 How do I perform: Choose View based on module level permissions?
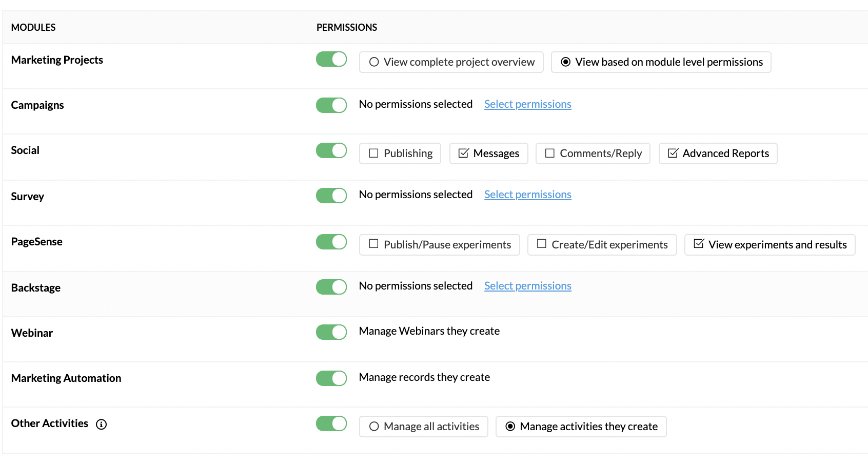pos(661,62)
